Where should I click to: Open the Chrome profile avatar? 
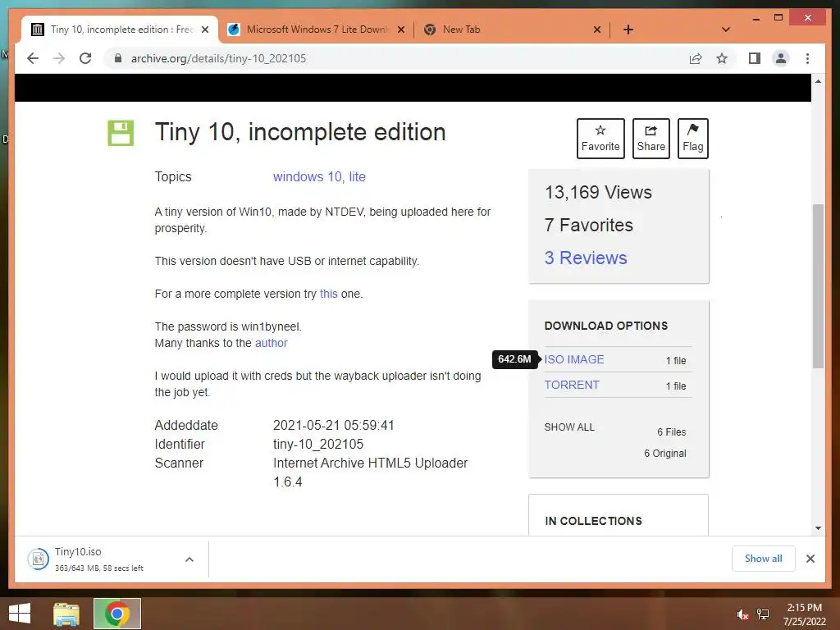click(781, 58)
